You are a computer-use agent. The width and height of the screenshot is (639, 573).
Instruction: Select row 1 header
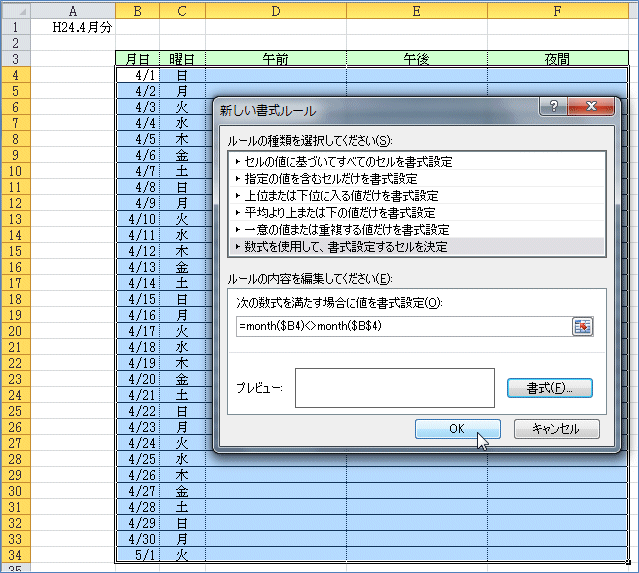tap(15, 27)
